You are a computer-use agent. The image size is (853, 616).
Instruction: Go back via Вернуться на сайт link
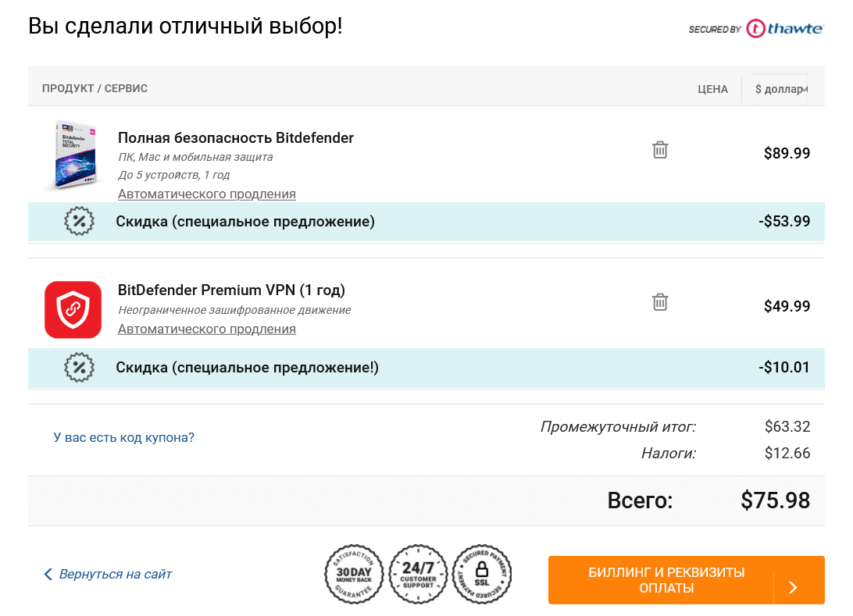tap(116, 574)
